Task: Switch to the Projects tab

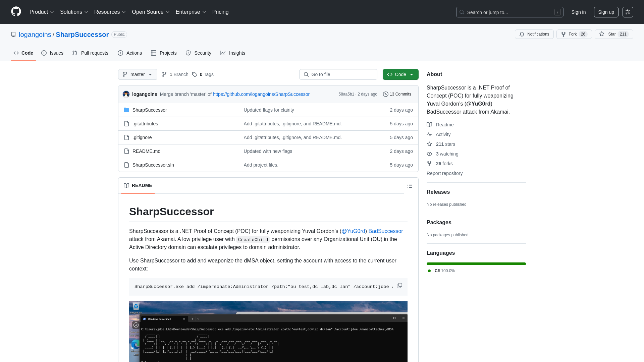Action: (164, 53)
